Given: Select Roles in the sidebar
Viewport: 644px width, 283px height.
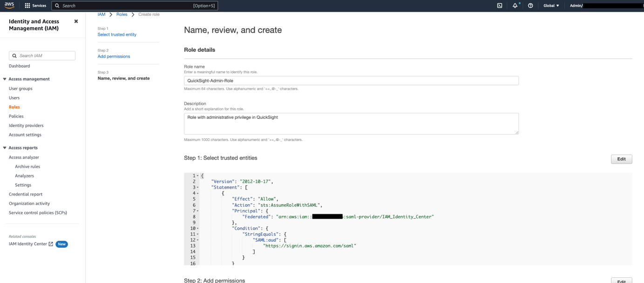Looking at the screenshot, I should pos(14,107).
